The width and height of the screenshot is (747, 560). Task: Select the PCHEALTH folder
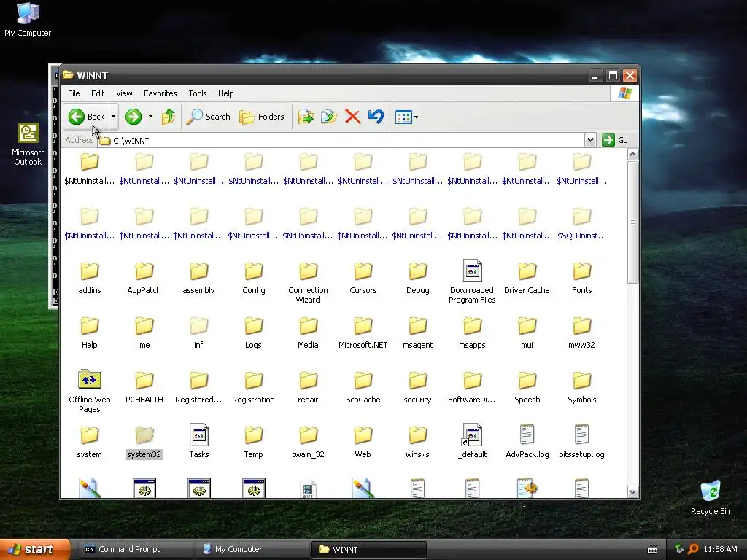tap(144, 388)
